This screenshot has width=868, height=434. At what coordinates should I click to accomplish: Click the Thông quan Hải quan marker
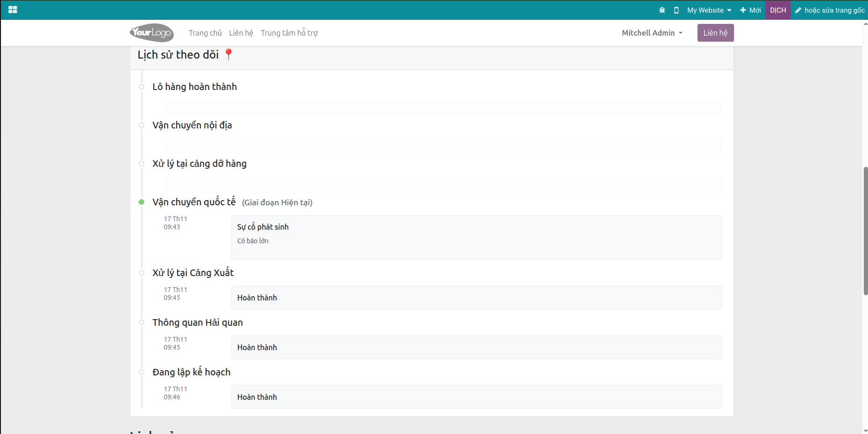click(x=141, y=322)
